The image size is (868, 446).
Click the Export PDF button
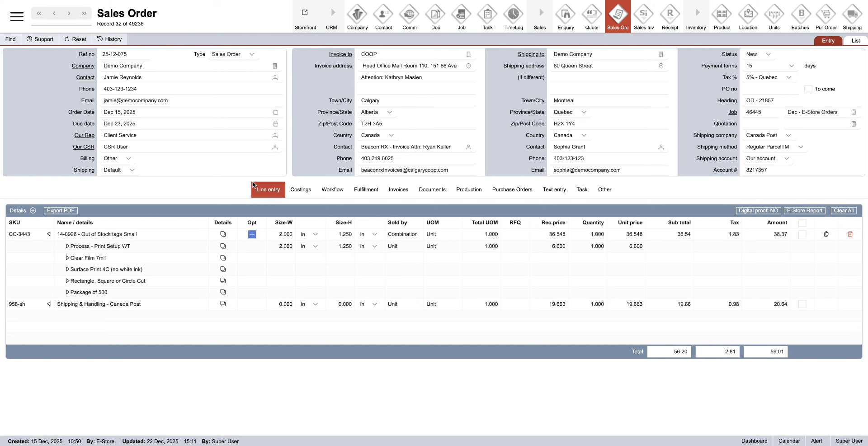click(61, 211)
